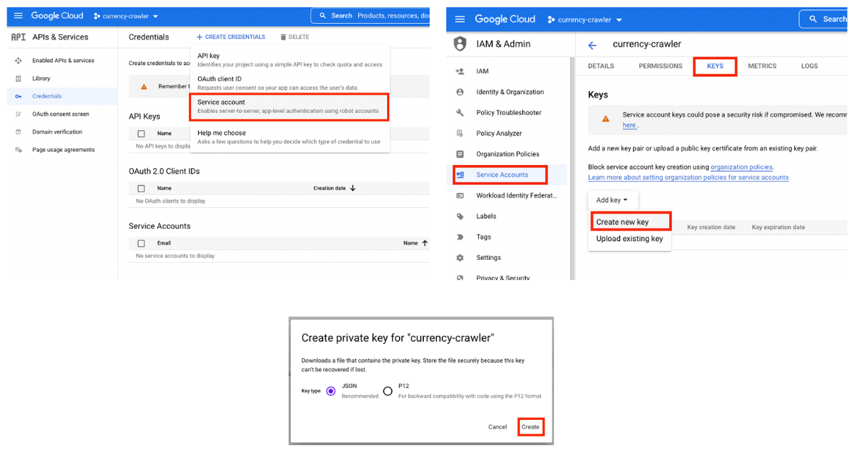
Task: Expand the Add key dropdown
Action: 612,200
